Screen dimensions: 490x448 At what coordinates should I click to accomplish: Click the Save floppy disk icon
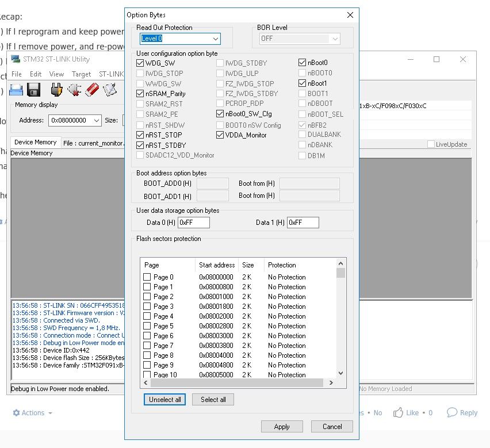coord(34,90)
